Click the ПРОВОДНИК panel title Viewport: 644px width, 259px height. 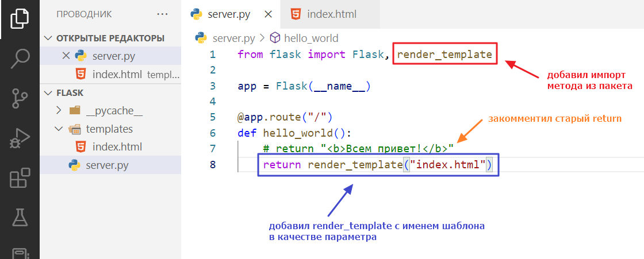84,14
